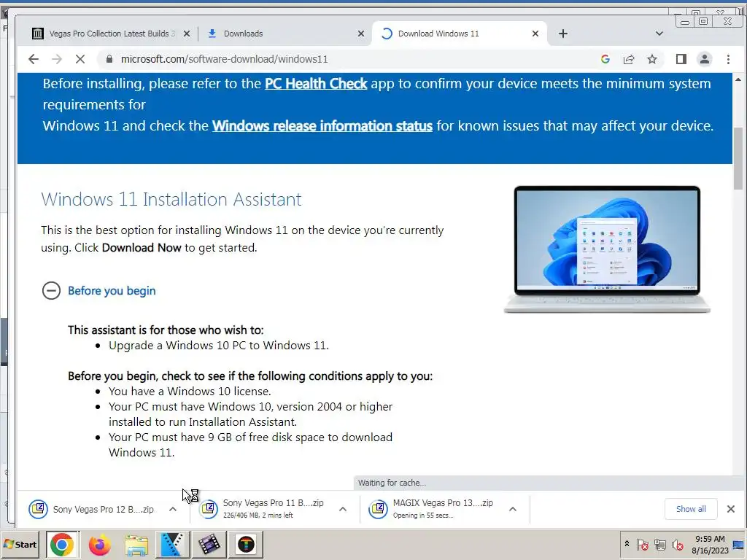Viewport: 747px width, 560px height.
Task: View site info via lock icon
Action: 109,59
